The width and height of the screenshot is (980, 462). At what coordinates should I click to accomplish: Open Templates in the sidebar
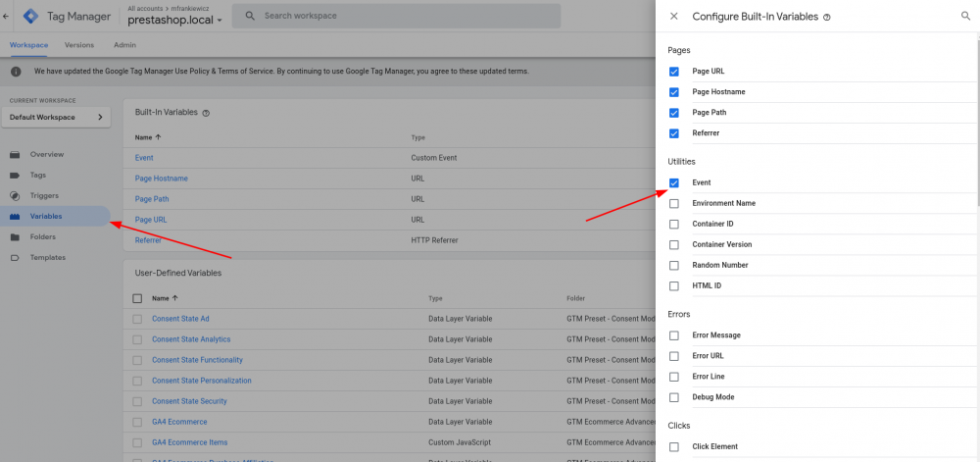click(x=48, y=257)
